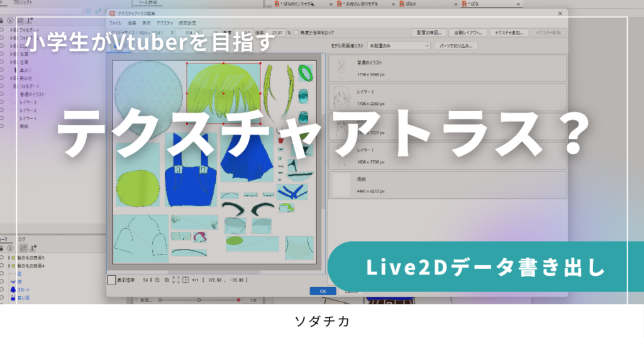The width and height of the screenshot is (644, 338).
Task: Expand the フォルダー 3 tree node
Action: 11,30
